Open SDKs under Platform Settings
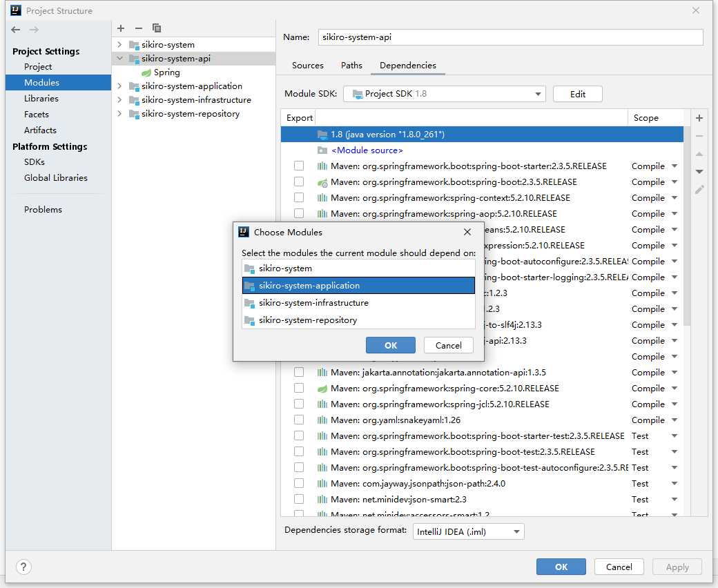Image resolution: width=718 pixels, height=588 pixels. [35, 162]
